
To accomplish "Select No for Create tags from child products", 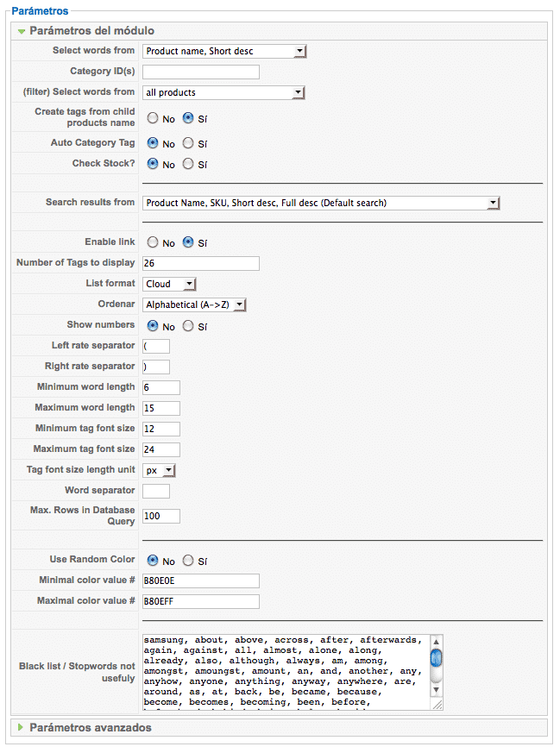I will [x=153, y=117].
